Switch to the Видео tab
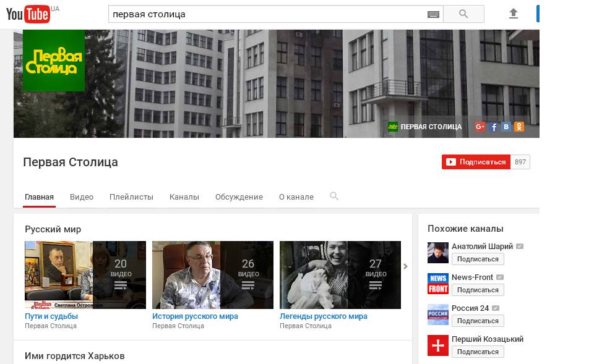This screenshot has height=364, width=594. [x=82, y=197]
